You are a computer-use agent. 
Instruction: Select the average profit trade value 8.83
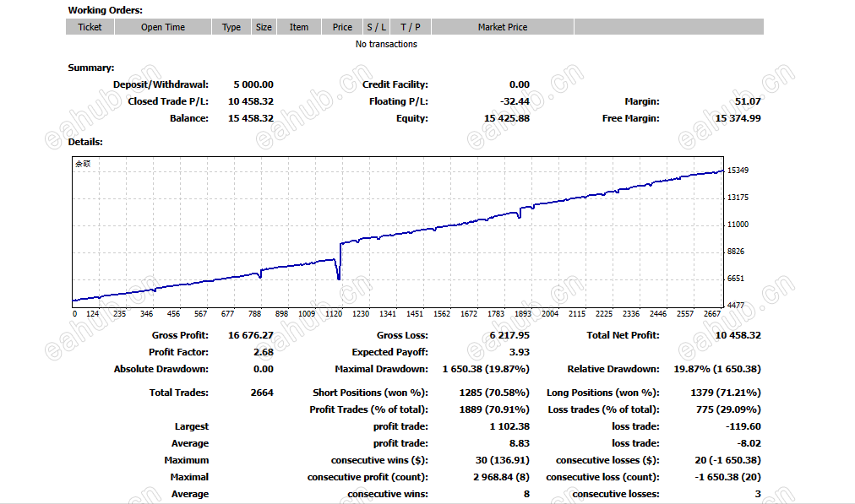point(520,443)
